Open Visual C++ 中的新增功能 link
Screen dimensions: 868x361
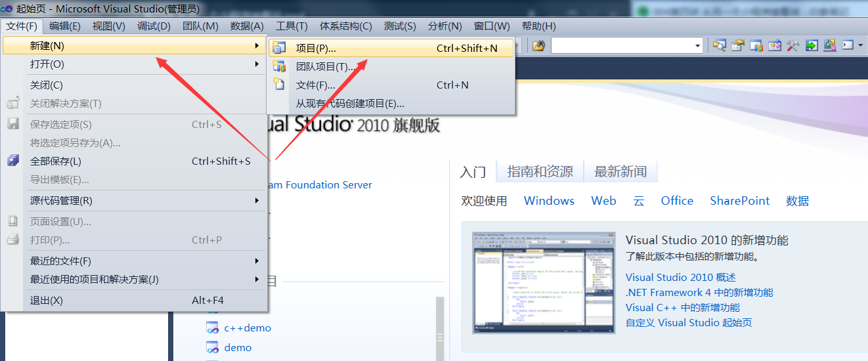pyautogui.click(x=683, y=308)
